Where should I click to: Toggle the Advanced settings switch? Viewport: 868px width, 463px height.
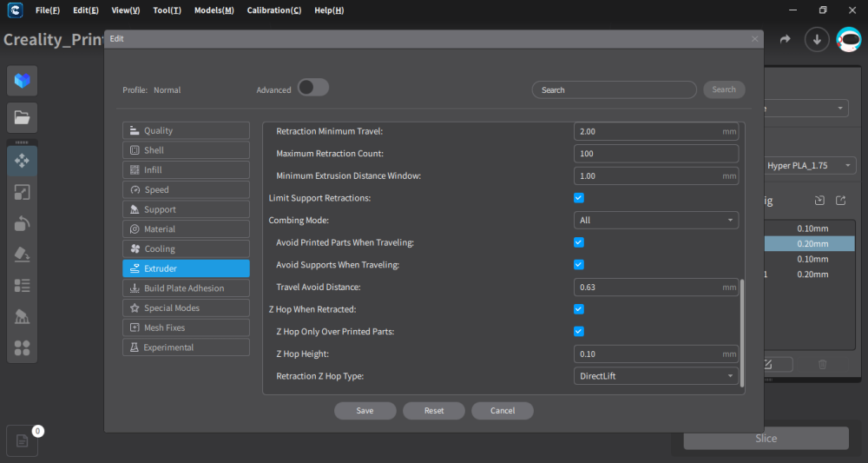point(312,88)
